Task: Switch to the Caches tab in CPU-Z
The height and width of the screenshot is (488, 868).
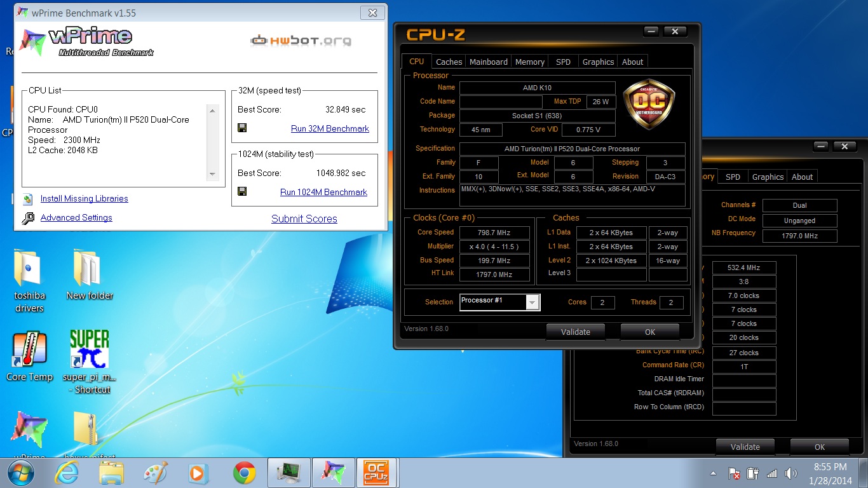Action: pyautogui.click(x=449, y=62)
